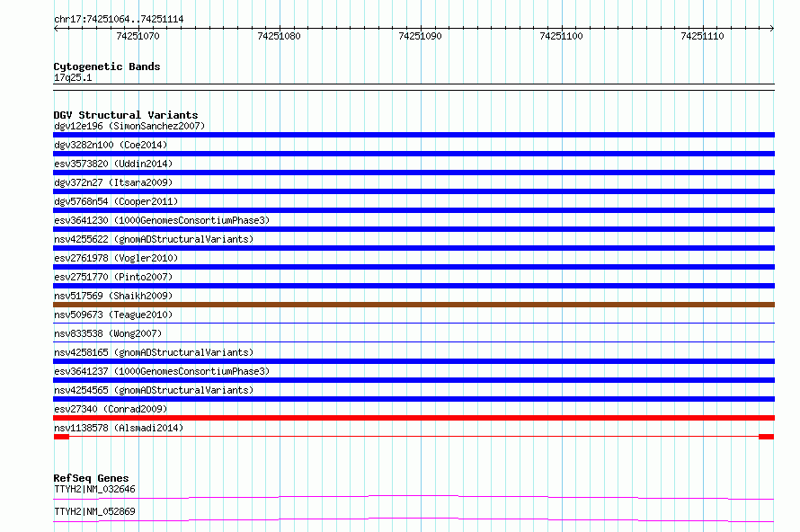This screenshot has height=532, width=800.
Task: Open variant nsv4255622 (gnomADStructuralVariants)
Action: point(154,239)
